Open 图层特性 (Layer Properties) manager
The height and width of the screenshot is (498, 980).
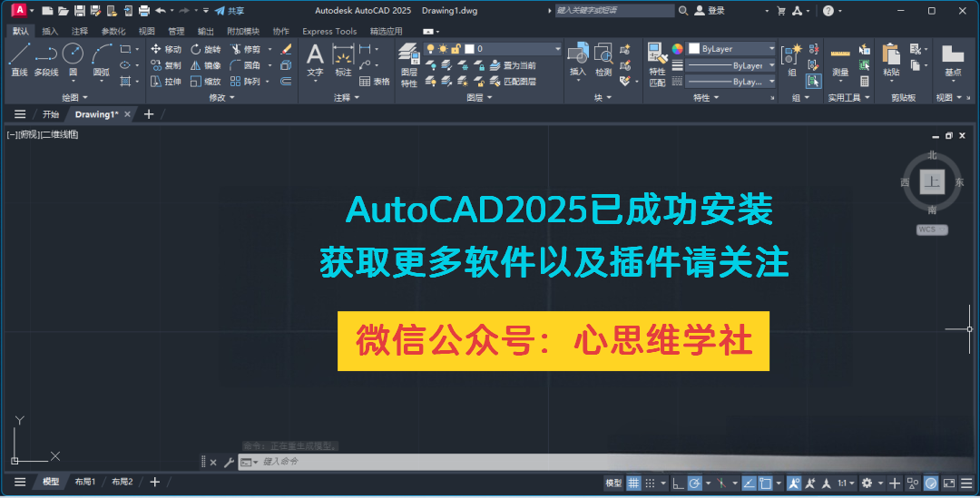pos(408,65)
